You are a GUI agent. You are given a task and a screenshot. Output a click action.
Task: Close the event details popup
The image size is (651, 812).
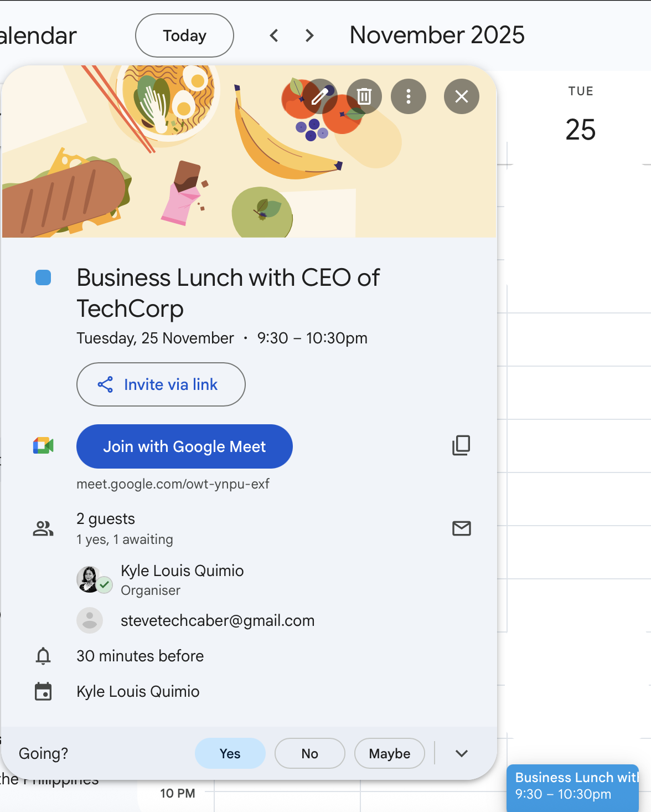[x=462, y=96]
